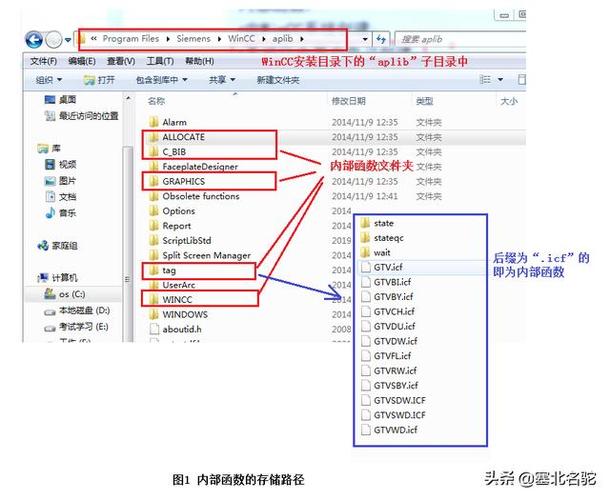Screen dimensions: 610x500
Task: Select the GTVSDW.ICF file
Action: (x=393, y=400)
